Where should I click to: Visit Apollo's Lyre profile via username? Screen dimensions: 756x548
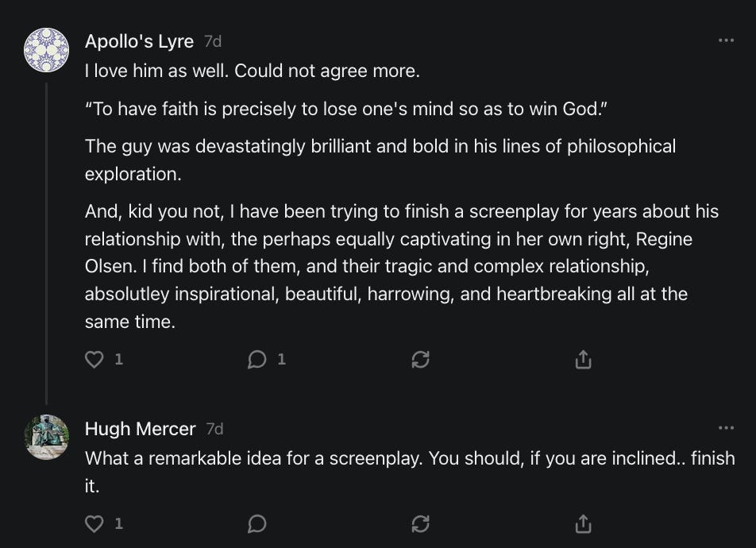point(139,41)
